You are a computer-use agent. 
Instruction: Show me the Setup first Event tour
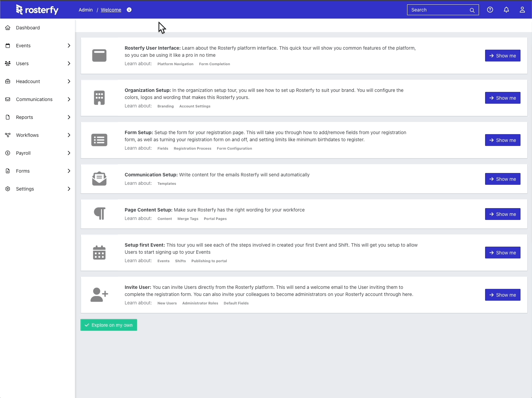click(x=503, y=253)
